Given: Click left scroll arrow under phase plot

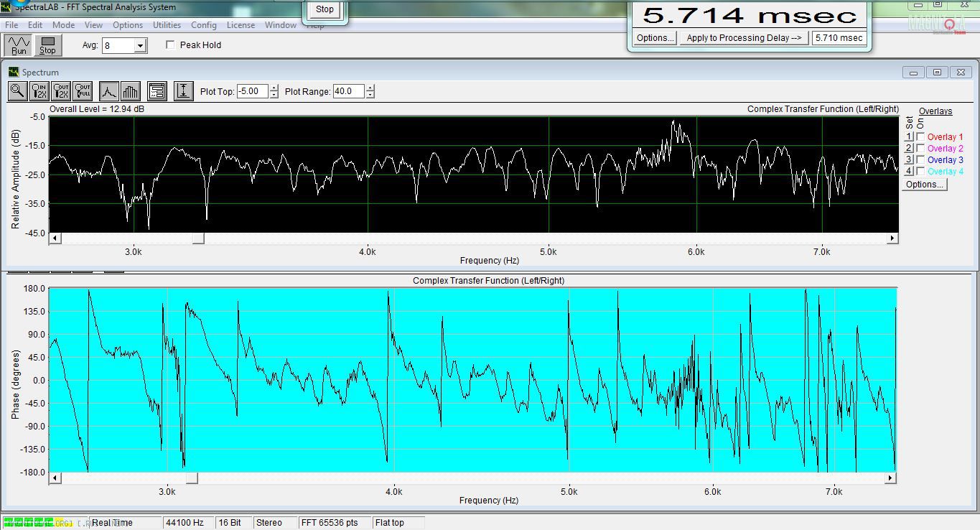Looking at the screenshot, I should click(55, 478).
